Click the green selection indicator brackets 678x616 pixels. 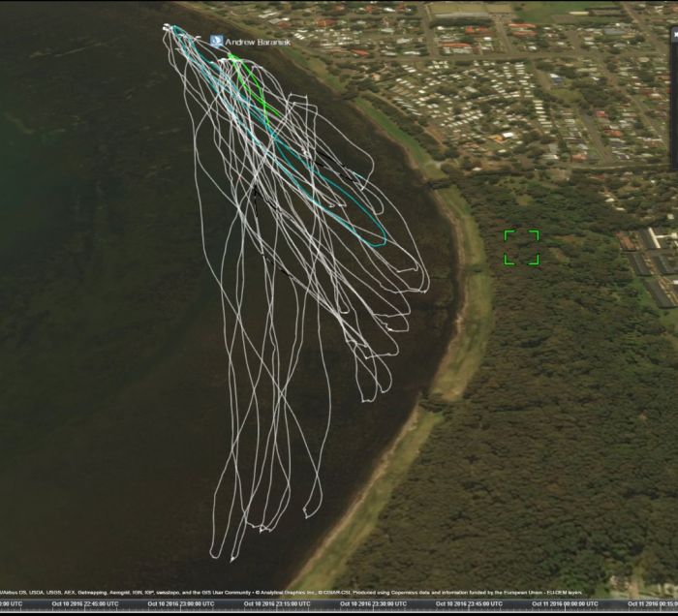521,247
